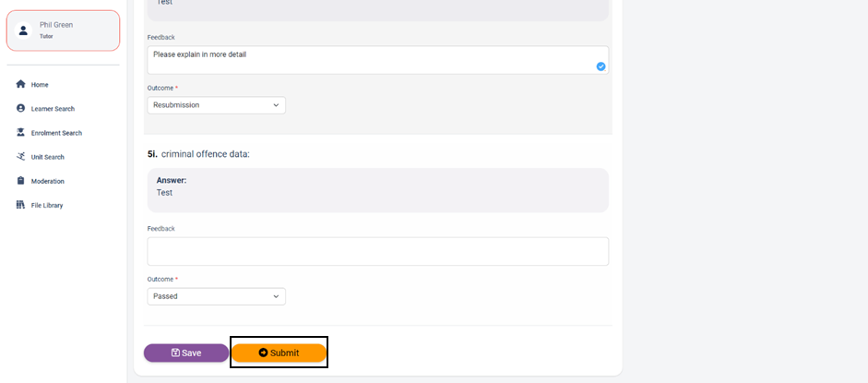Click the File Library books icon
Image resolution: width=868 pixels, height=383 pixels.
click(x=20, y=205)
